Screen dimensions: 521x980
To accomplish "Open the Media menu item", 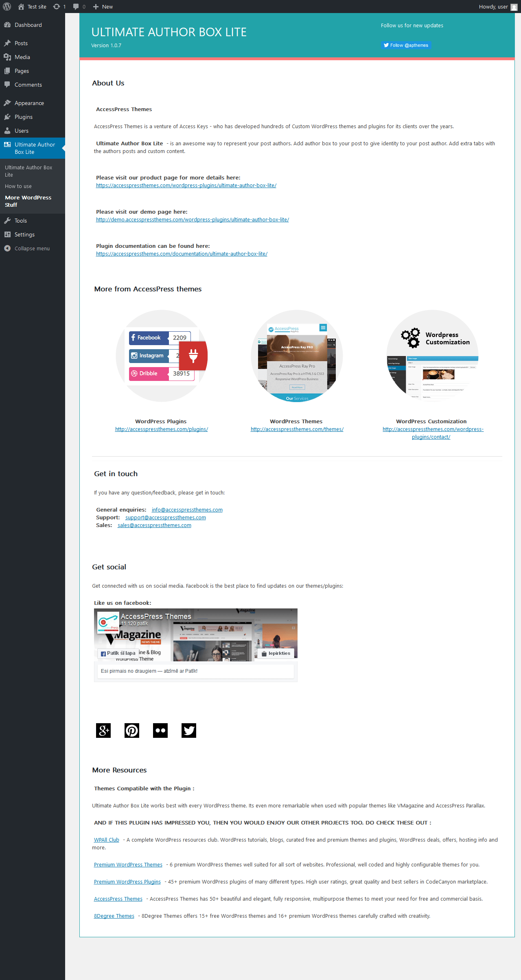I will pyautogui.click(x=33, y=57).
